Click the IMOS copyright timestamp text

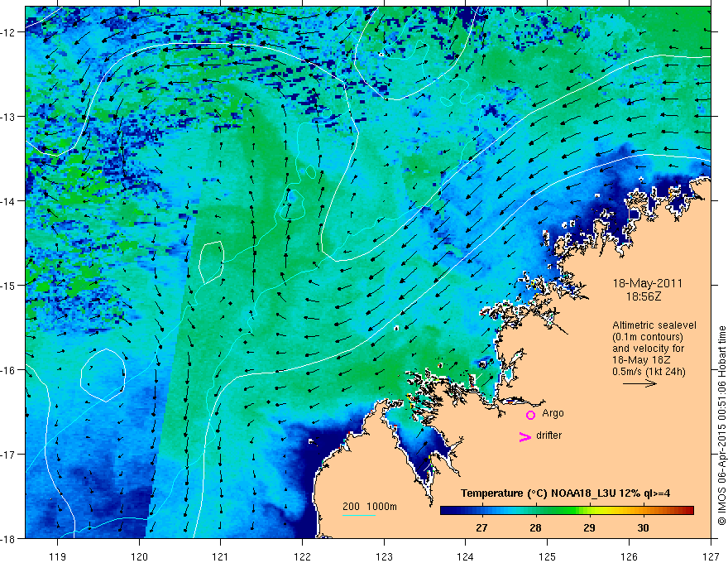coord(722,426)
